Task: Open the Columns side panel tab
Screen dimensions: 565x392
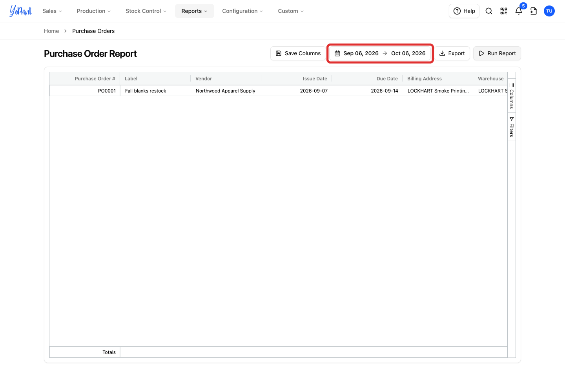Action: [x=512, y=96]
